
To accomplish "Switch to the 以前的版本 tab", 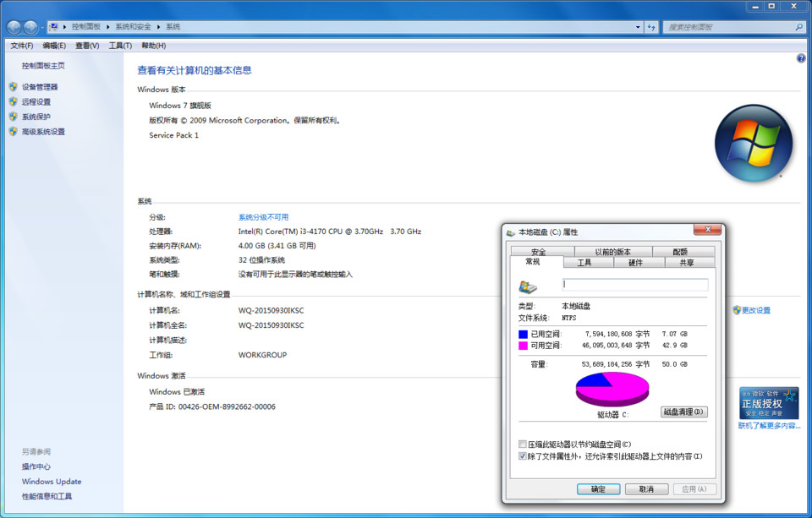I will pos(612,252).
